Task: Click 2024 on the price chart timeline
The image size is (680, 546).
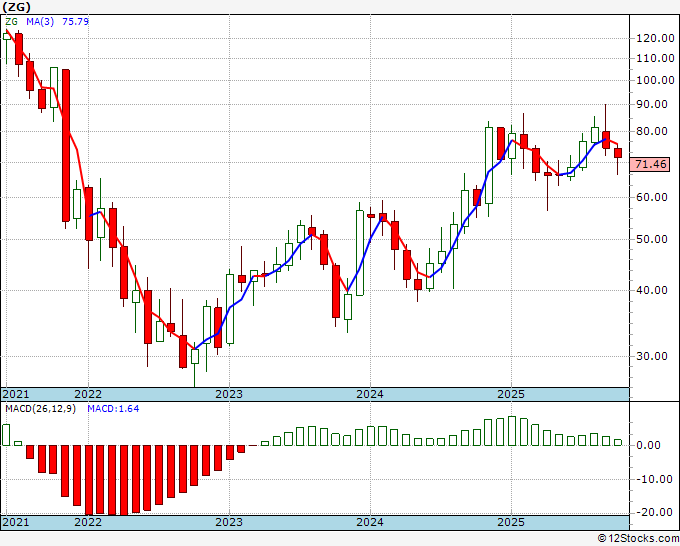Action: pyautogui.click(x=370, y=394)
